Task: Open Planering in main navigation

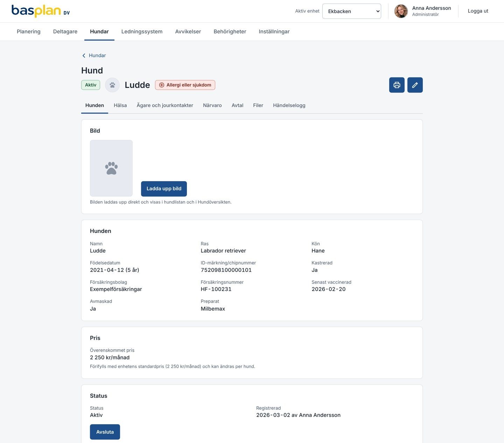Action: (29, 31)
